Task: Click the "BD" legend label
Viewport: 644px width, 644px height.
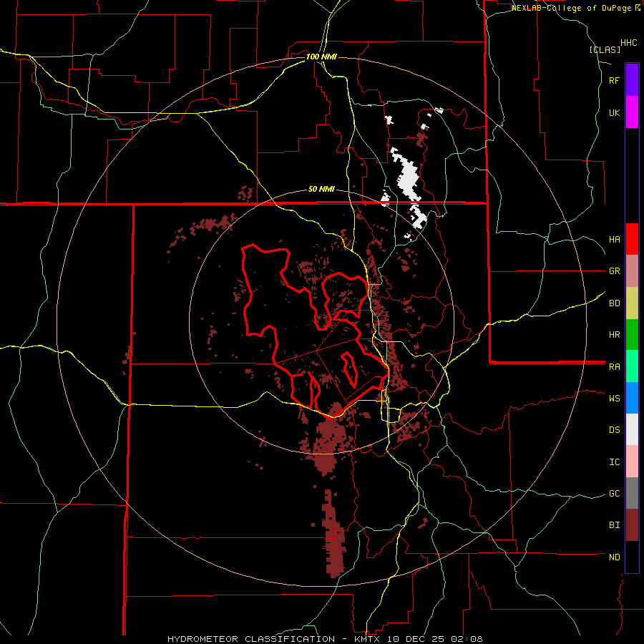Action: point(614,303)
